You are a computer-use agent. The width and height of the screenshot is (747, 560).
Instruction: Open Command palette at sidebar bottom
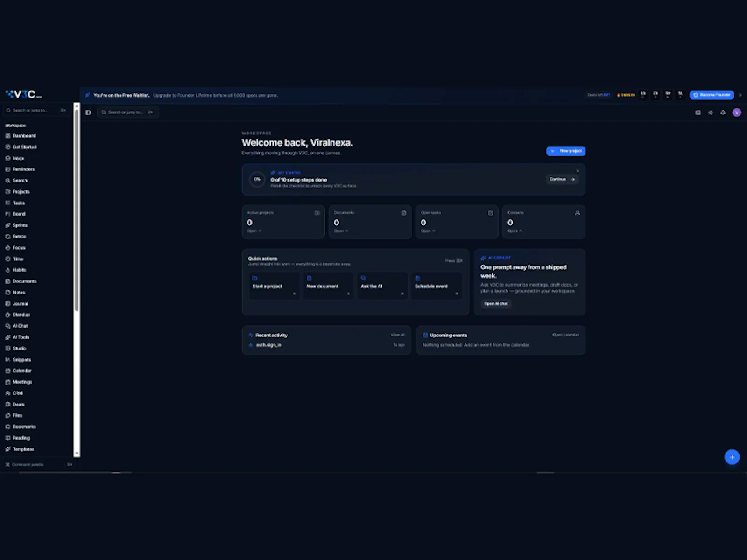[x=38, y=465]
